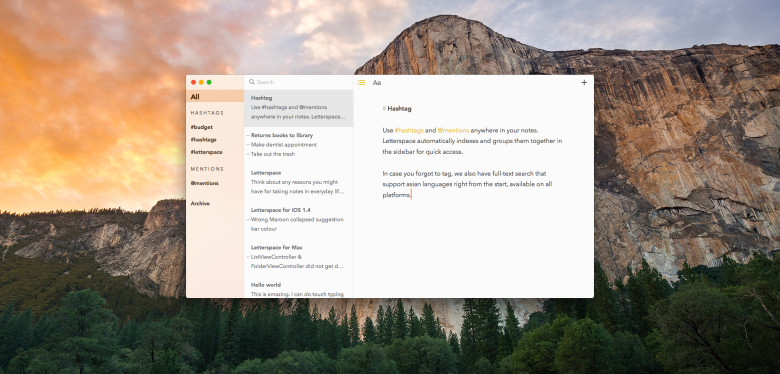Screen dimensions: 780x374
Task: Minimize the window with yellow button
Action: point(201,83)
